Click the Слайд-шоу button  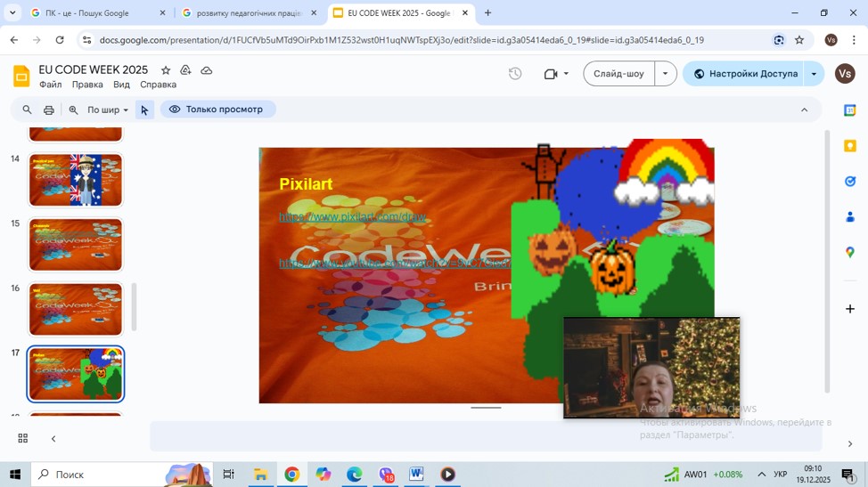(x=618, y=74)
